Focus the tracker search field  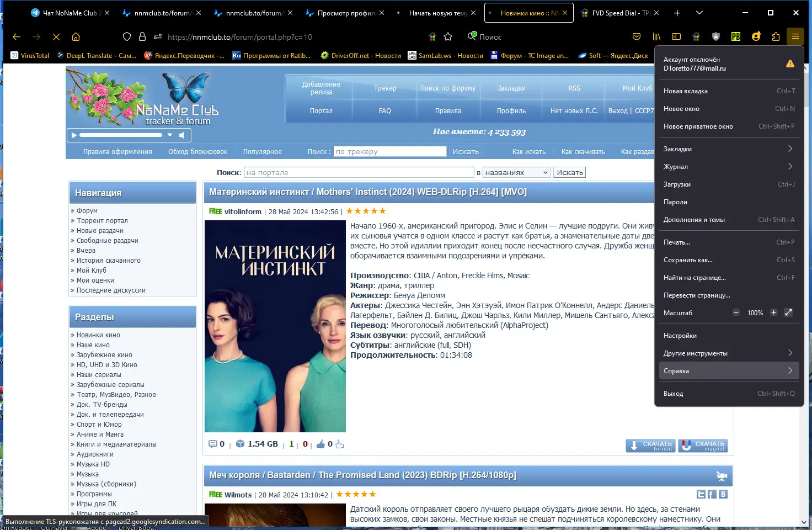[x=390, y=151]
